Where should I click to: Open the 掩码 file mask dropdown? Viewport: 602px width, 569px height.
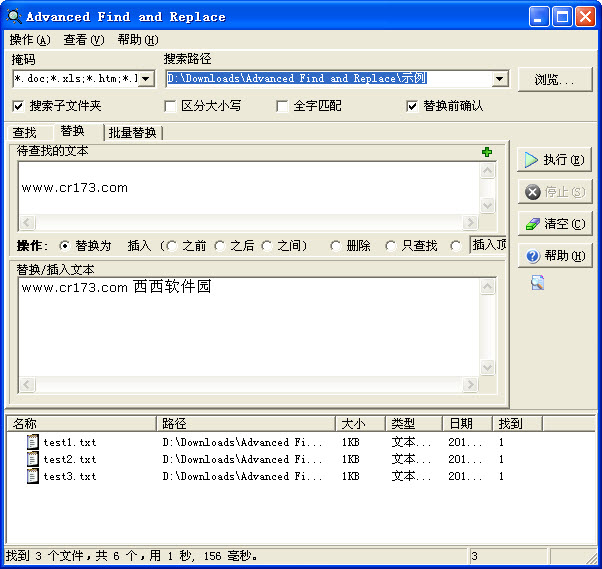(146, 79)
